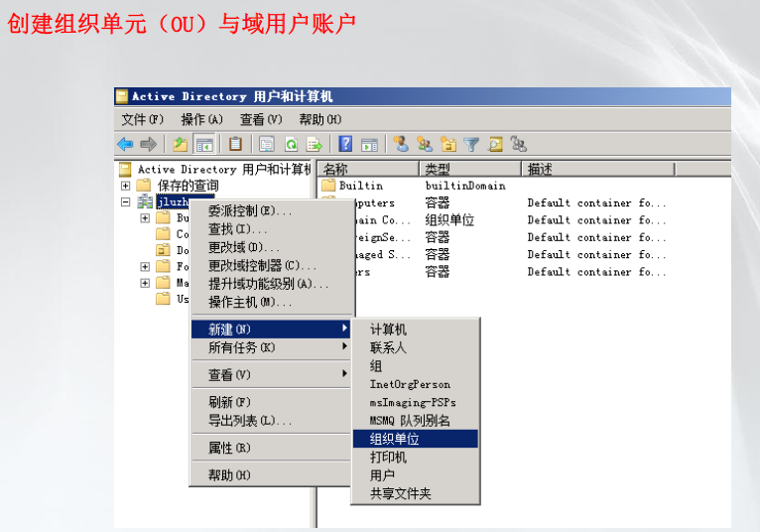Click the Export list toolbar icon
Screen dimensions: 760x532
pyautogui.click(x=315, y=144)
